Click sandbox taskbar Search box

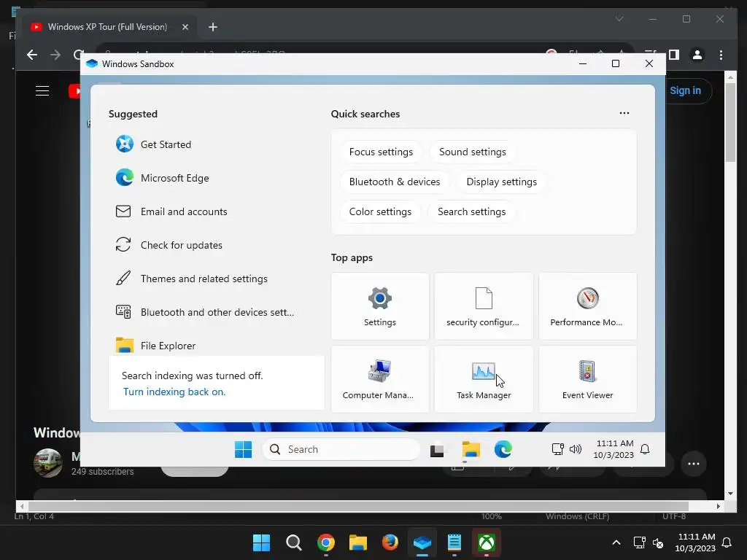(341, 449)
